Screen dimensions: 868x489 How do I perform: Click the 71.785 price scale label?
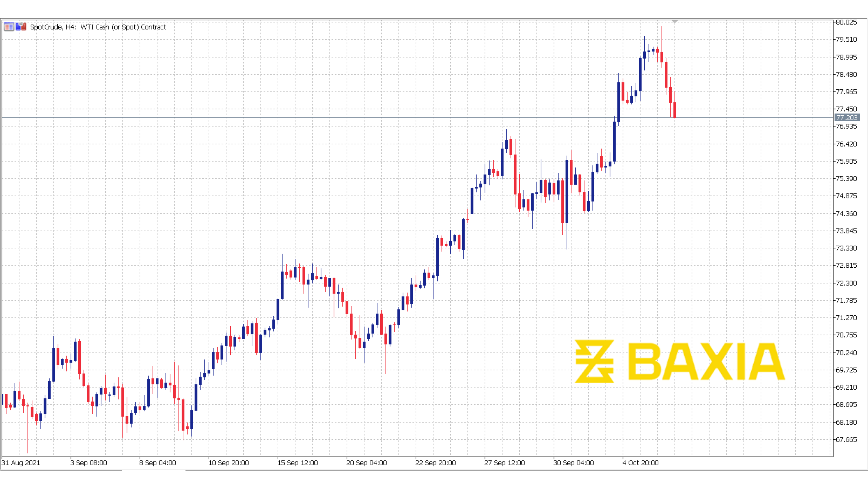coord(846,300)
